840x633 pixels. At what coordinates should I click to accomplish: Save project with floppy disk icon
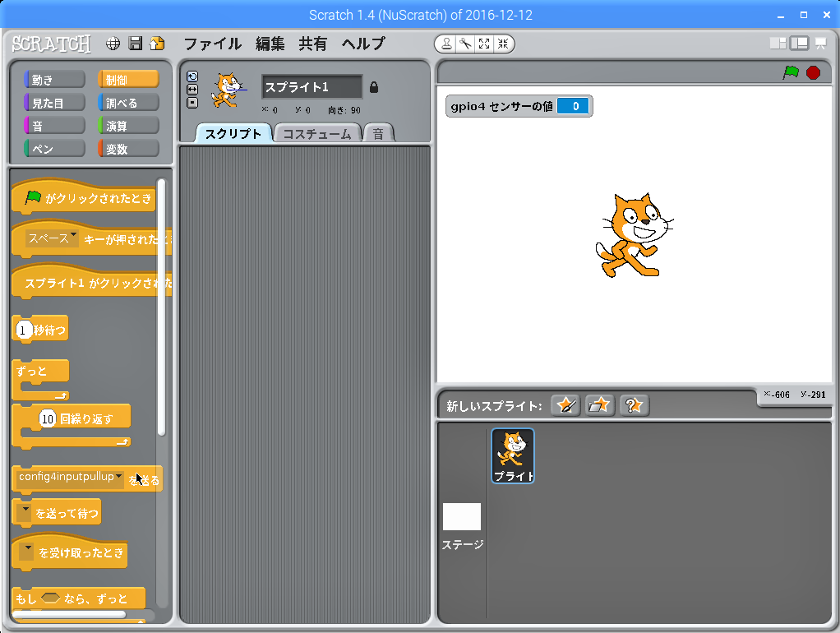[136, 44]
